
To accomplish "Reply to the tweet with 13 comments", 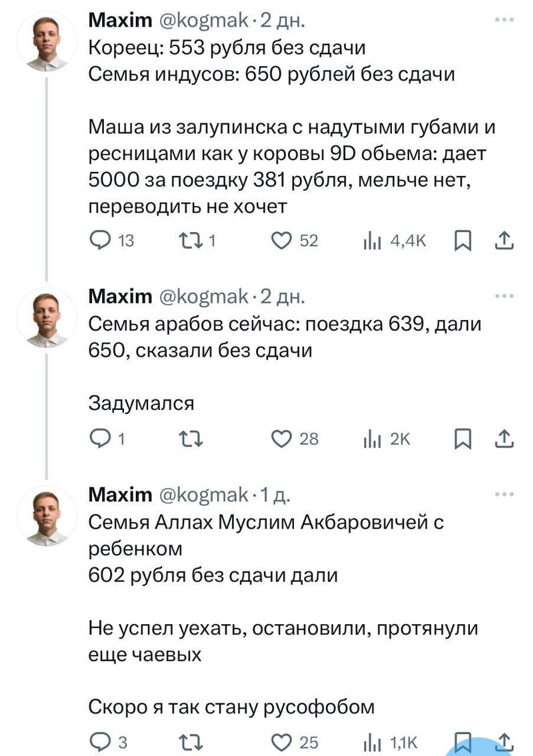I will point(99,241).
